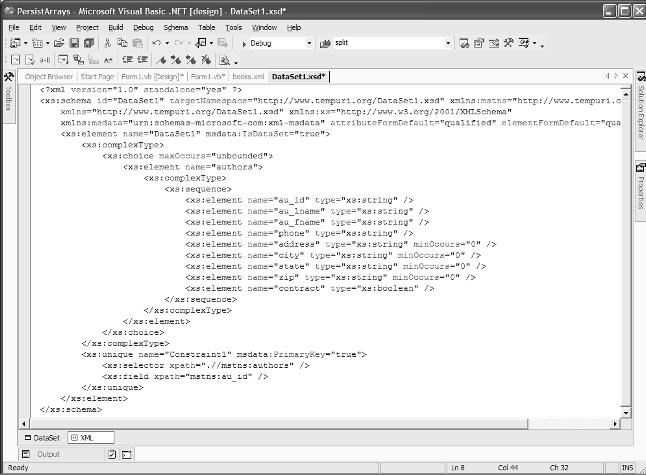Open the Output panel at bottom
646x475 pixels.
point(46,454)
